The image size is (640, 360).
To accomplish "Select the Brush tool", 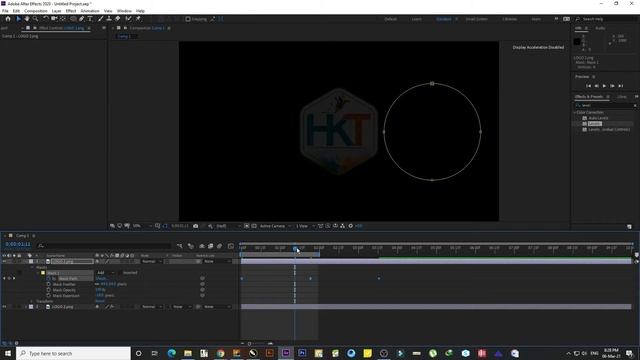I will [100, 19].
